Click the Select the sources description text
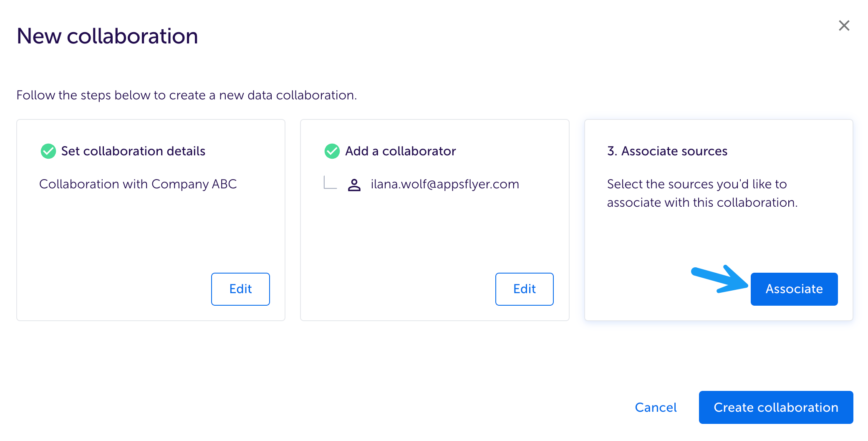868x441 pixels. pos(702,193)
